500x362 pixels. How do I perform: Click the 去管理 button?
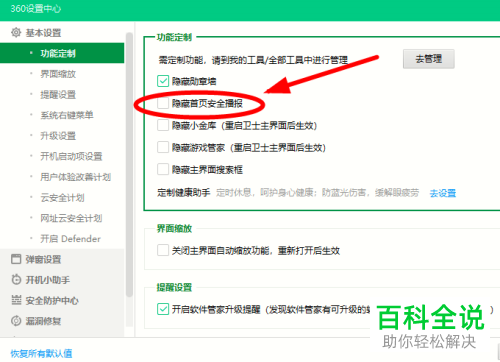[429, 59]
